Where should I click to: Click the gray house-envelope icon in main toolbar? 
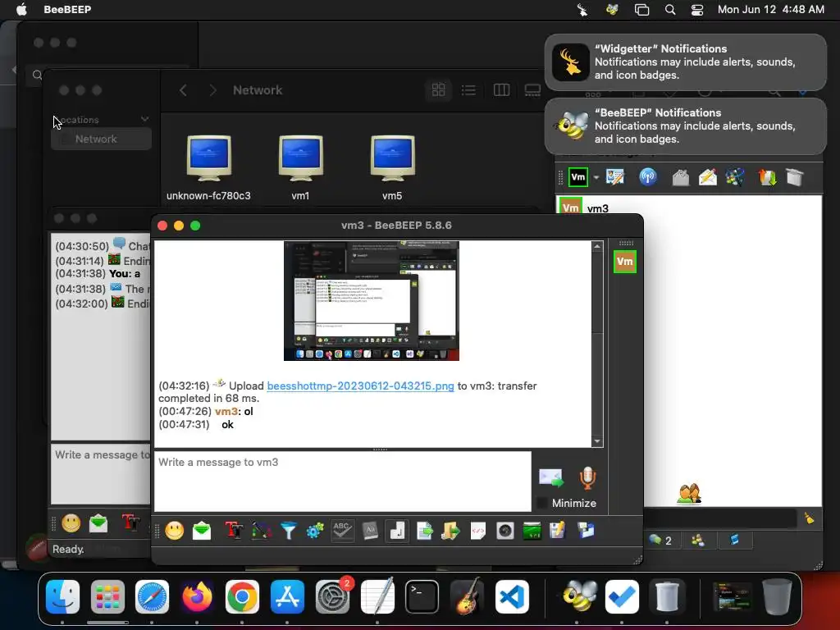(x=680, y=177)
